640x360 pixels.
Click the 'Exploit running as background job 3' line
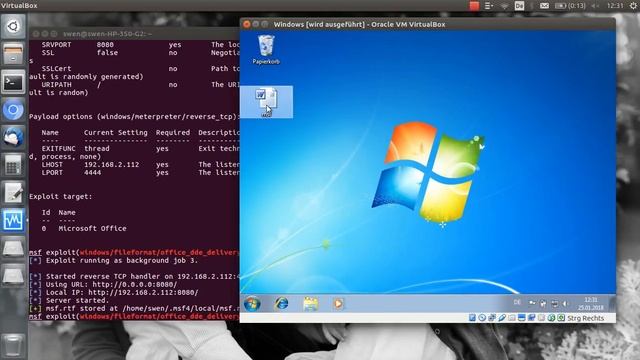click(x=114, y=260)
